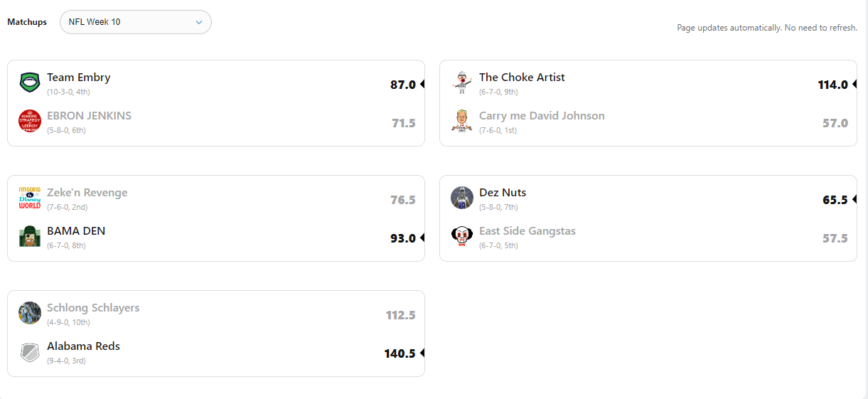Click Dez Nuts circular player avatar

(x=462, y=198)
